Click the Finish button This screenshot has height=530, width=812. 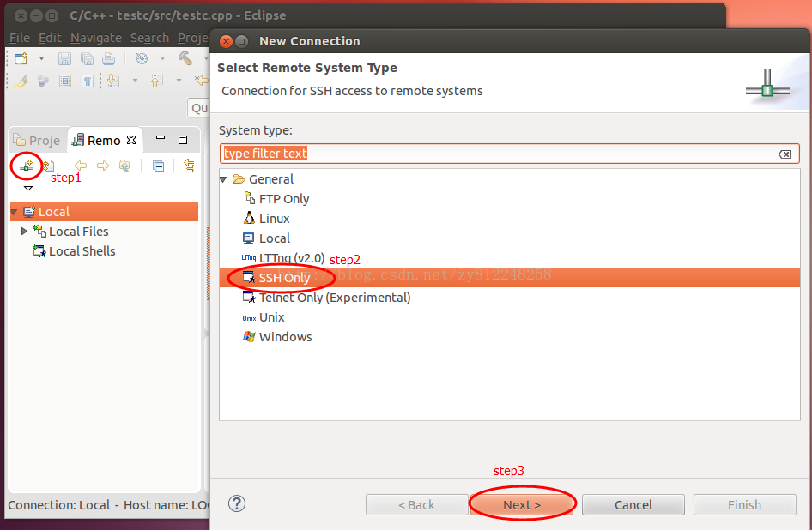[x=745, y=504]
